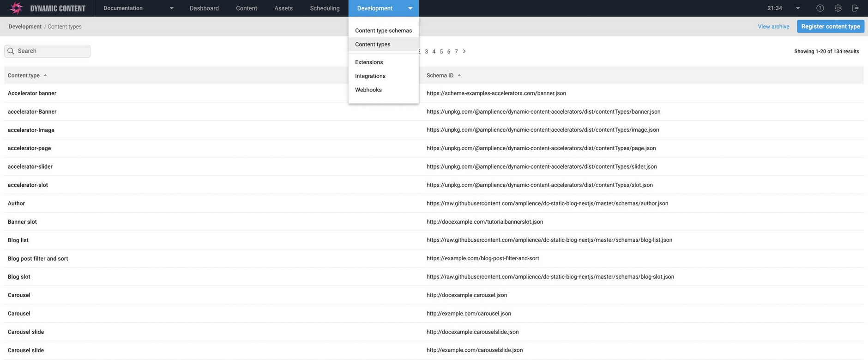868x360 pixels.
Task: Click schema URL docexample.carousel.json
Action: (x=467, y=295)
